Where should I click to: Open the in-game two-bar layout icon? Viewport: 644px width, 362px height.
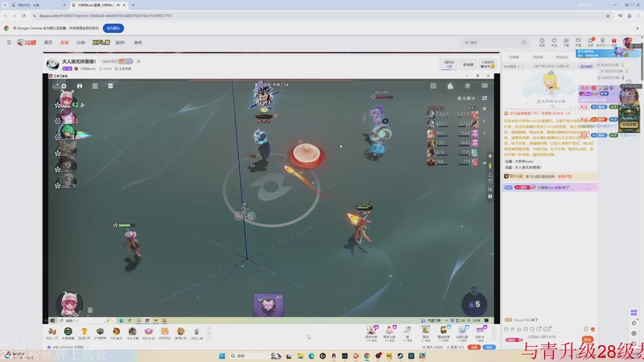pos(110,86)
